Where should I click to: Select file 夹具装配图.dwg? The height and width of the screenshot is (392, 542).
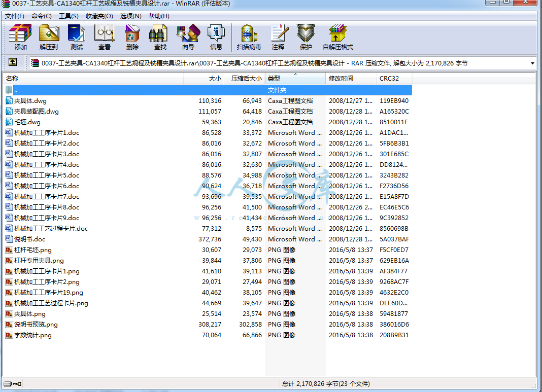37,112
